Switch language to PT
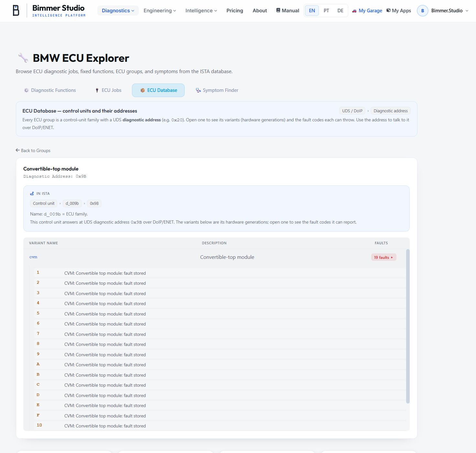The height and width of the screenshot is (453, 476). (x=326, y=11)
